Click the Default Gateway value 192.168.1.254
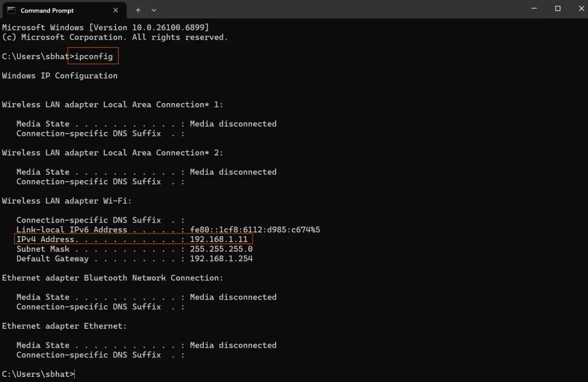The width and height of the screenshot is (588, 382). [221, 259]
